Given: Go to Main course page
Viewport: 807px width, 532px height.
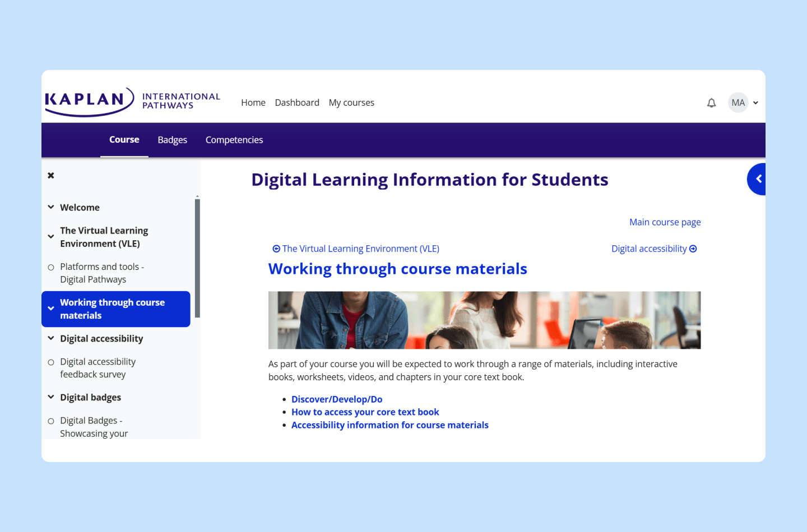Looking at the screenshot, I should pyautogui.click(x=665, y=222).
